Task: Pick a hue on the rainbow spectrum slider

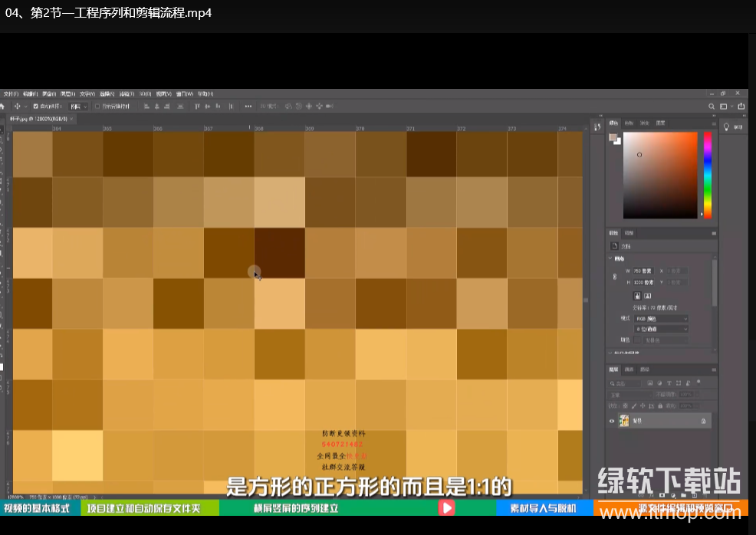Action: point(707,175)
